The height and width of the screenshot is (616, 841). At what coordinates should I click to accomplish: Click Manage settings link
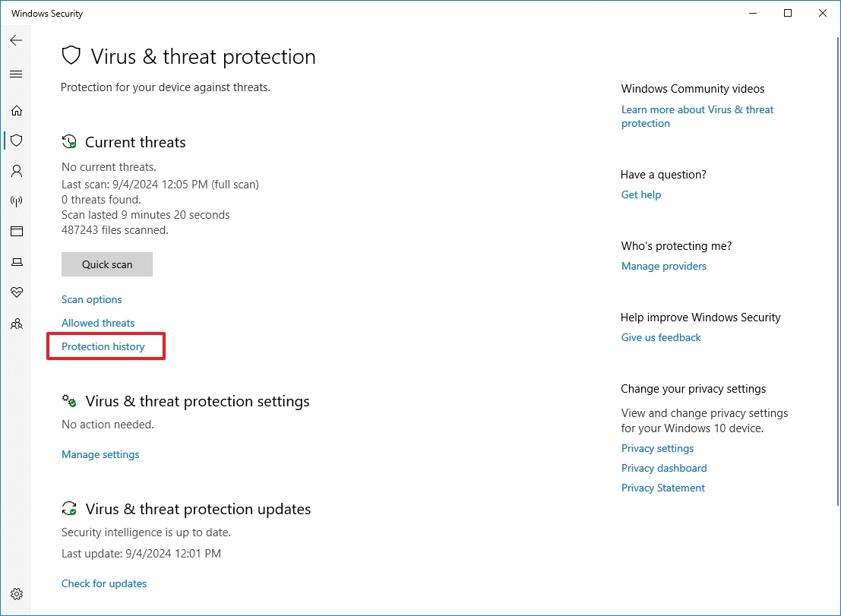pyautogui.click(x=100, y=455)
